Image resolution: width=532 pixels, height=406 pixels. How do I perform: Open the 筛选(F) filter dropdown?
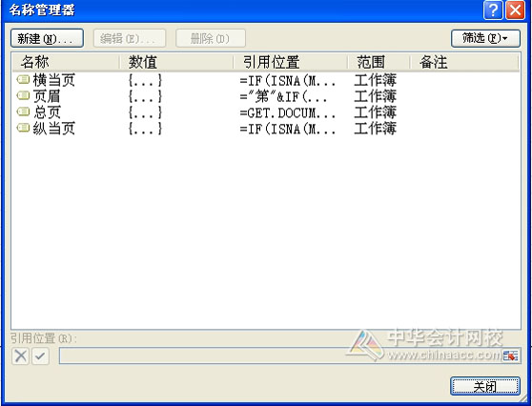pos(485,38)
